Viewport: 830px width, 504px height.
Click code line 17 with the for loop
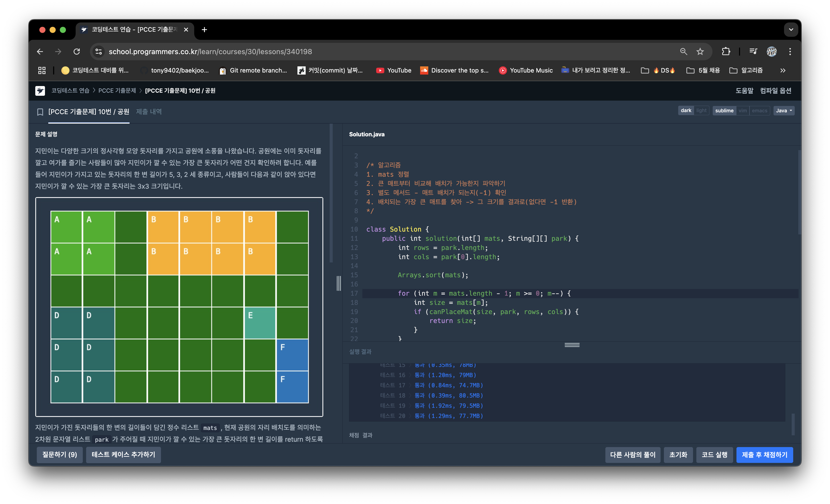580,293
